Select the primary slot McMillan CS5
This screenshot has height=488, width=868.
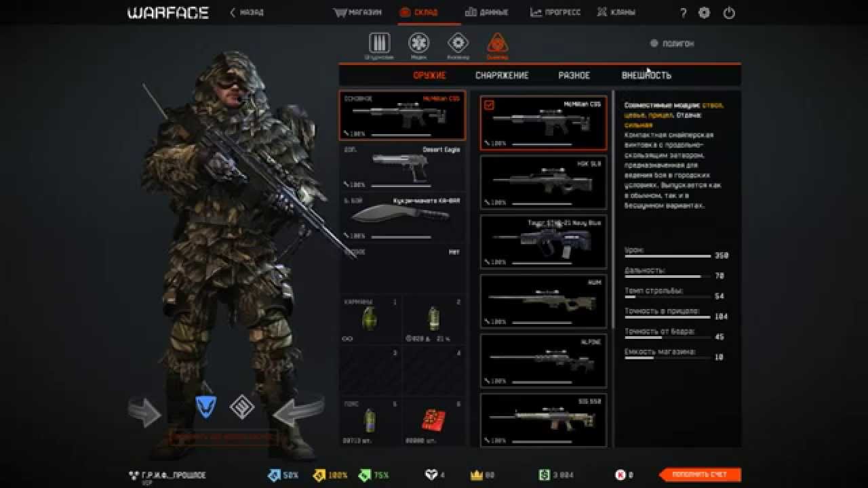coord(403,115)
